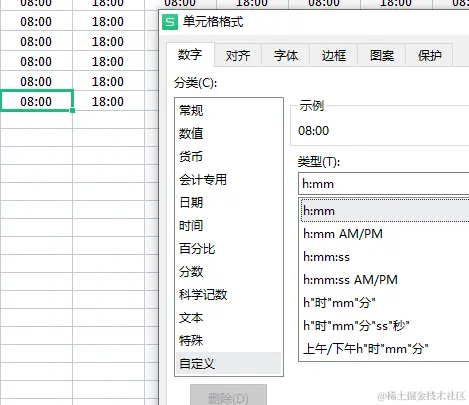Screen dimensions: 469x405
Task: Select h"时"mm"分"ss"秒" format
Action: pyautogui.click(x=385, y=326)
